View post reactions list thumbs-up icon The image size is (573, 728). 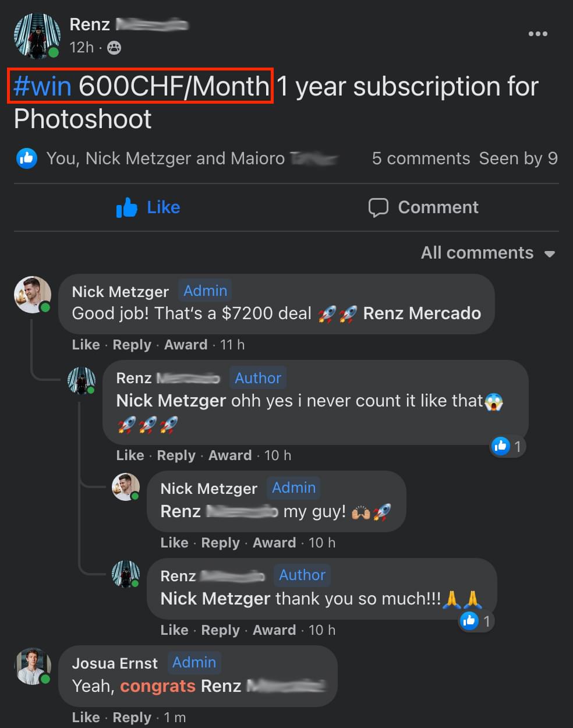pyautogui.click(x=26, y=158)
